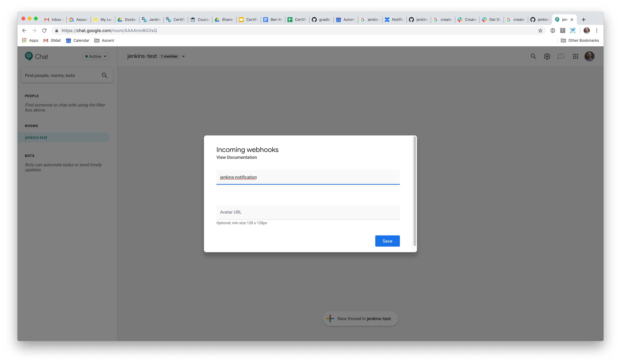
Task: Click the Google Chat logo icon
Action: 29,56
